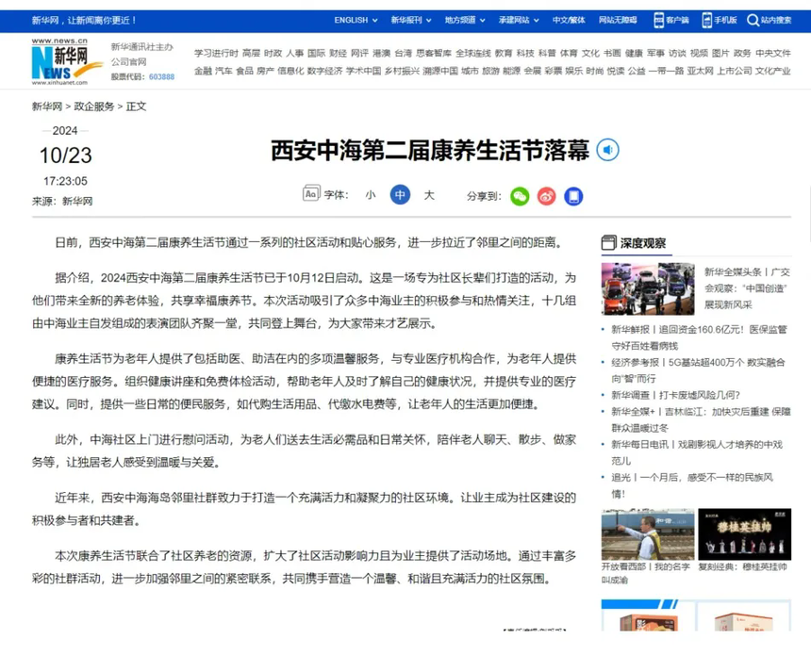
Task: Open the 一带一路 navigation item
Action: tap(666, 71)
